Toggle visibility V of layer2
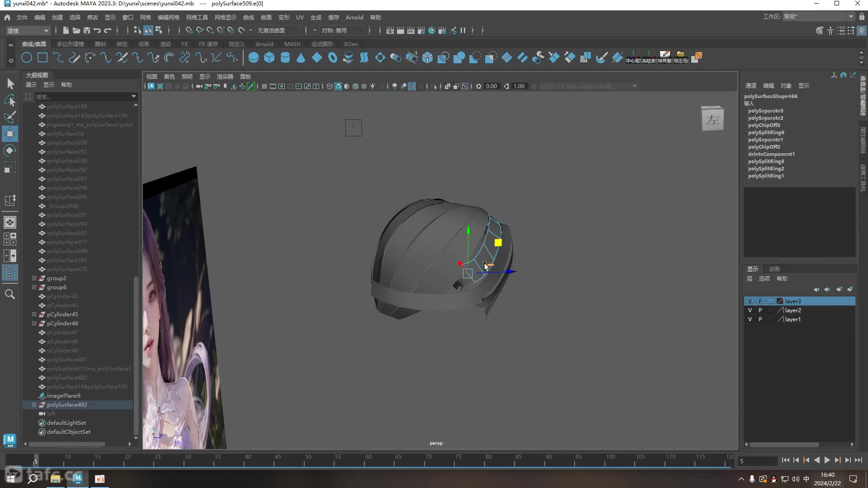The width and height of the screenshot is (868, 488). click(750, 310)
